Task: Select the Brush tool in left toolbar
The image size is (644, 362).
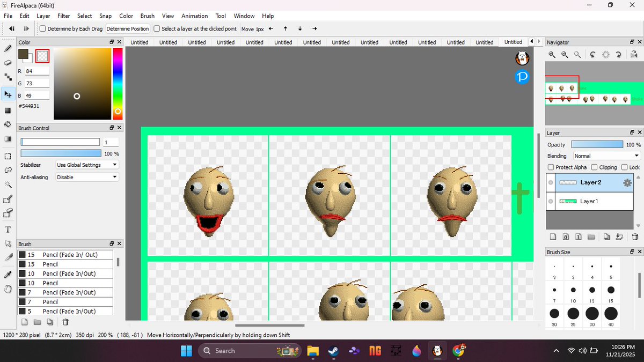Action: [x=8, y=48]
